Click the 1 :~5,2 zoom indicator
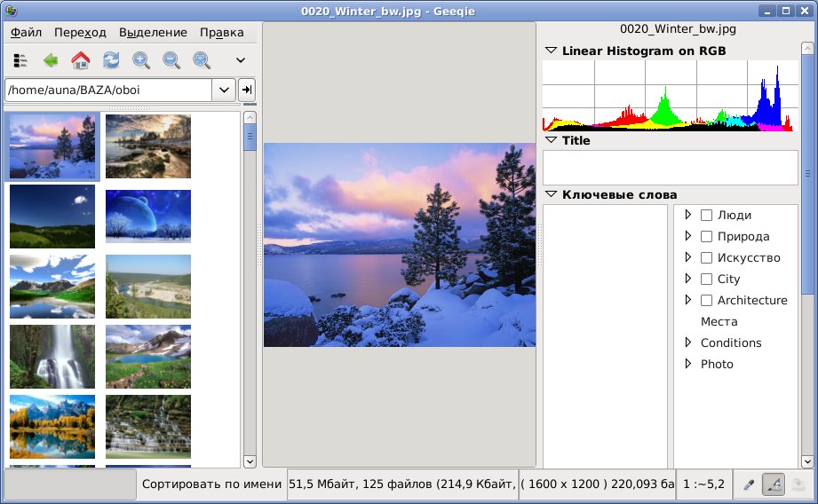This screenshot has height=504, width=818. (703, 484)
